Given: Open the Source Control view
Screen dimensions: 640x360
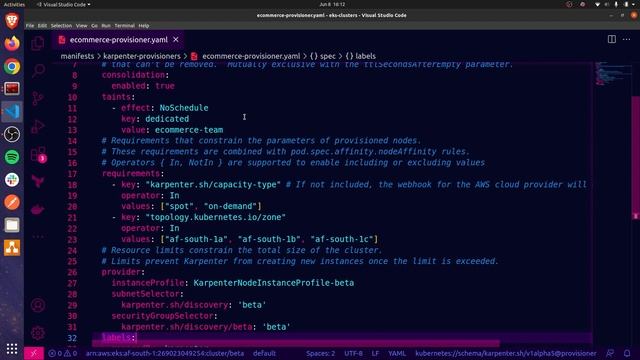Looking at the screenshot, I should (x=38, y=98).
